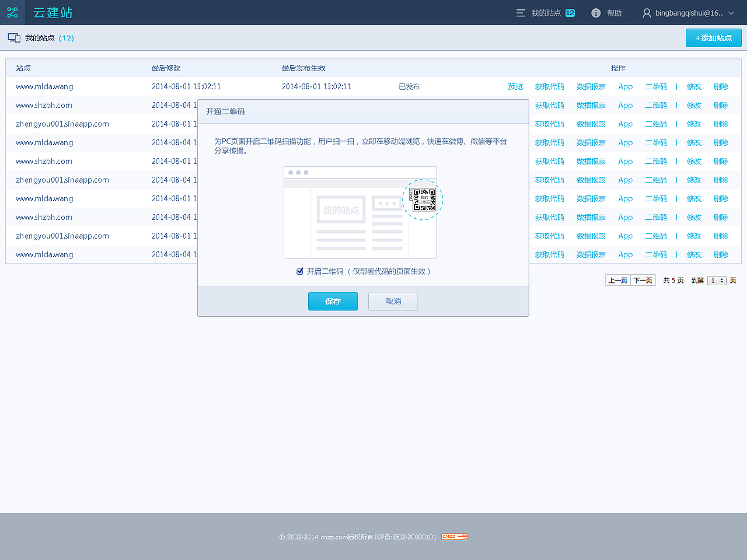Click 二维码 in the published www.mida.wang row
The height and width of the screenshot is (560, 747).
click(656, 86)
